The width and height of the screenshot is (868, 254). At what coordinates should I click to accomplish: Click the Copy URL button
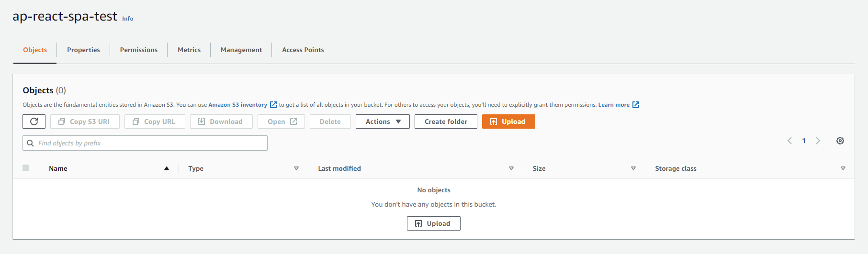(x=154, y=121)
